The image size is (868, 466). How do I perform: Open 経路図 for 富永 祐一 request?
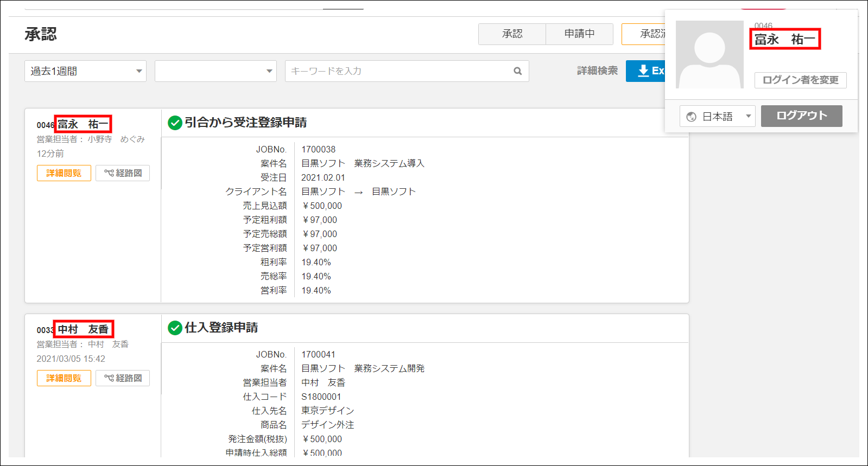pyautogui.click(x=123, y=173)
